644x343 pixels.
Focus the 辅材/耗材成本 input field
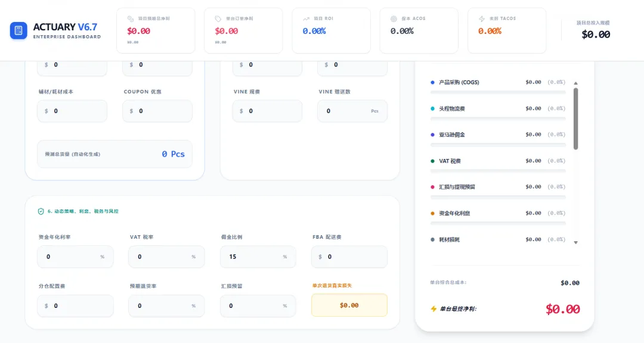[x=72, y=111]
